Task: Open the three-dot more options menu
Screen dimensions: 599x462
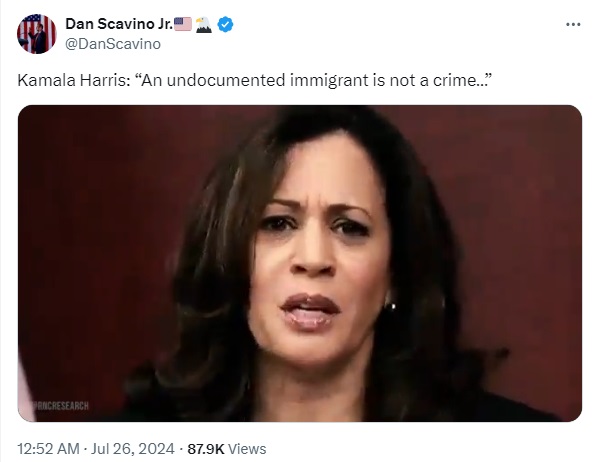Action: tap(573, 24)
